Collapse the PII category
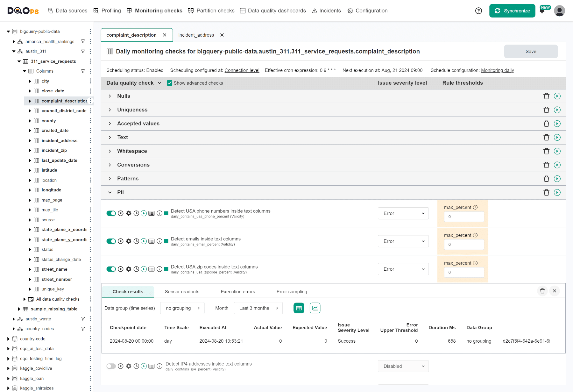 [x=110, y=192]
